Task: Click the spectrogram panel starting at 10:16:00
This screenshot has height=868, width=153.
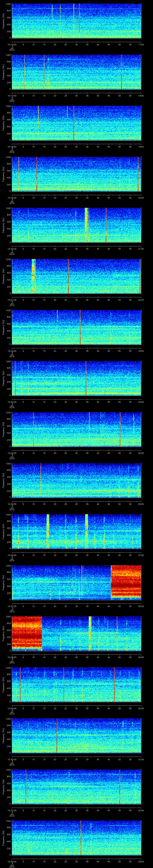Action: click(x=76, y=21)
